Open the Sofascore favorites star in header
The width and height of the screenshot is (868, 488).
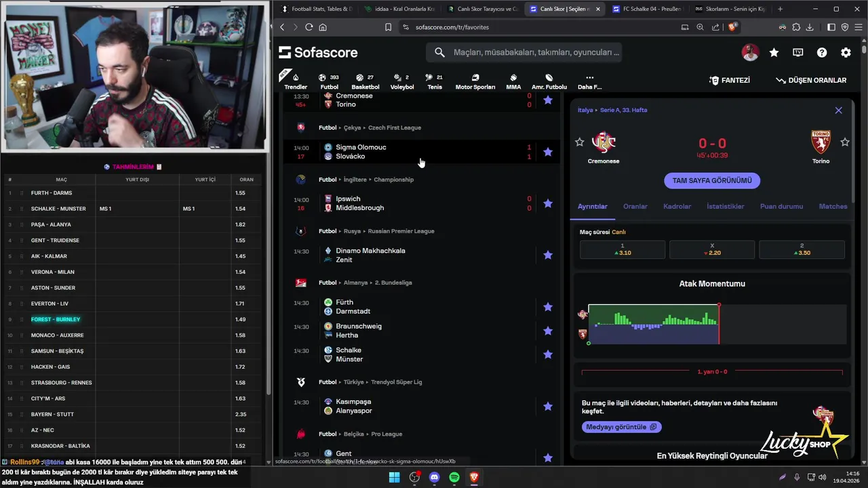pyautogui.click(x=774, y=52)
